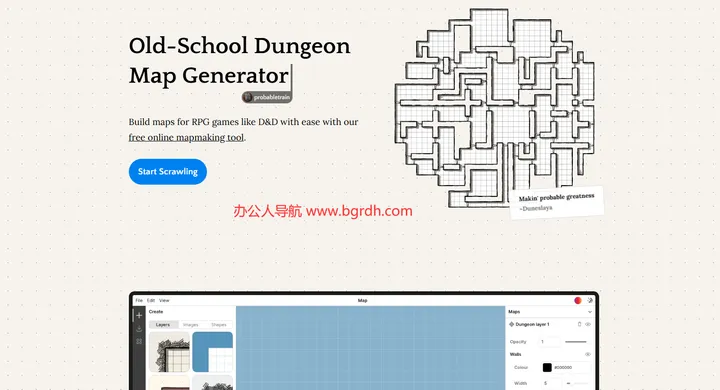Click the Old-School Dungeon Map Generator heading
Image resolution: width=720 pixels, height=390 pixels.
click(239, 61)
